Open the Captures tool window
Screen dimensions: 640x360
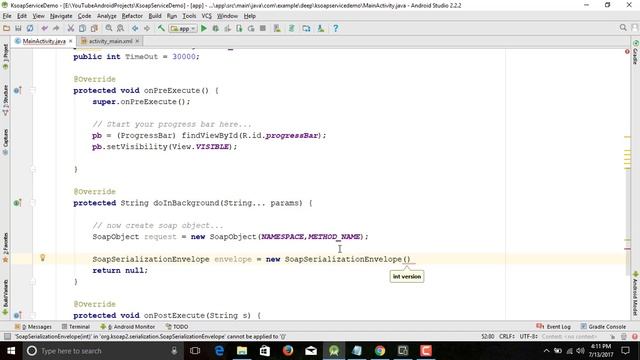(5, 142)
